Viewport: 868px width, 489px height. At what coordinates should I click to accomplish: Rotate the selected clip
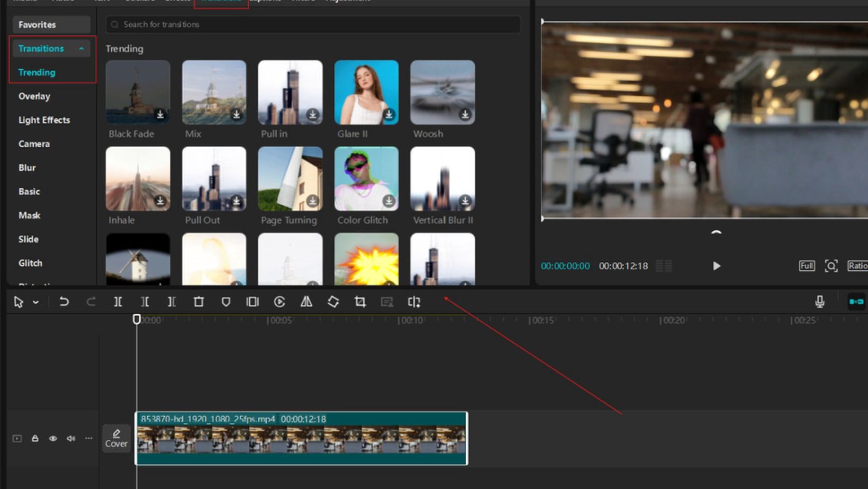pos(333,302)
